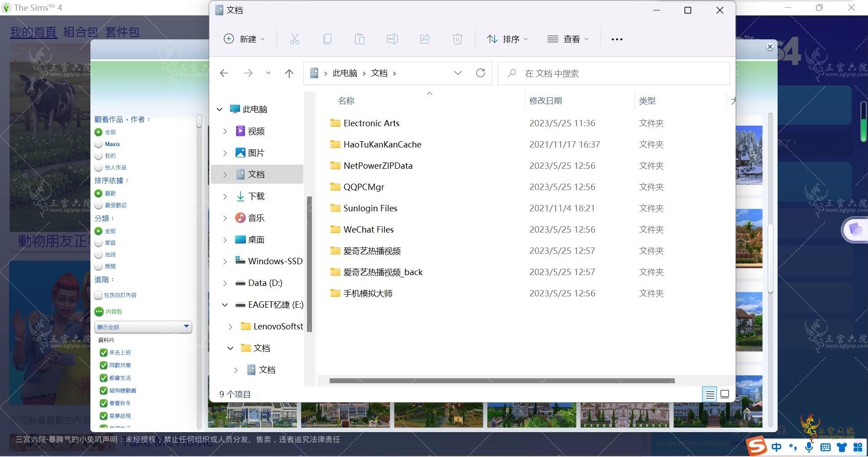
Task: Open 下载 in the navigation pane
Action: coord(256,196)
